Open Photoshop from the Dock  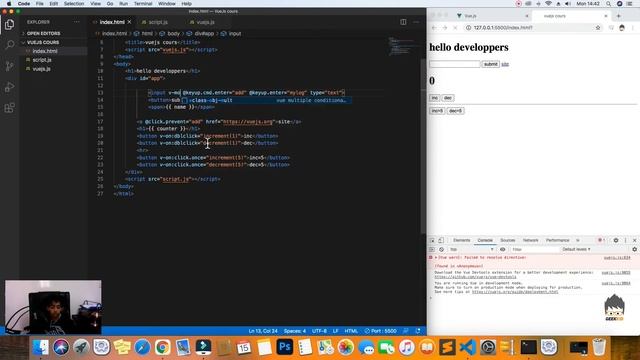click(284, 347)
